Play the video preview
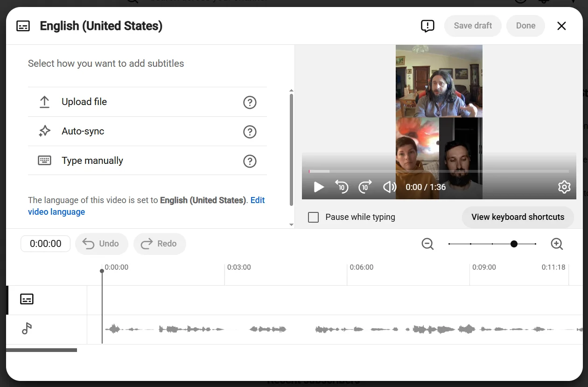588x387 pixels. [x=319, y=187]
